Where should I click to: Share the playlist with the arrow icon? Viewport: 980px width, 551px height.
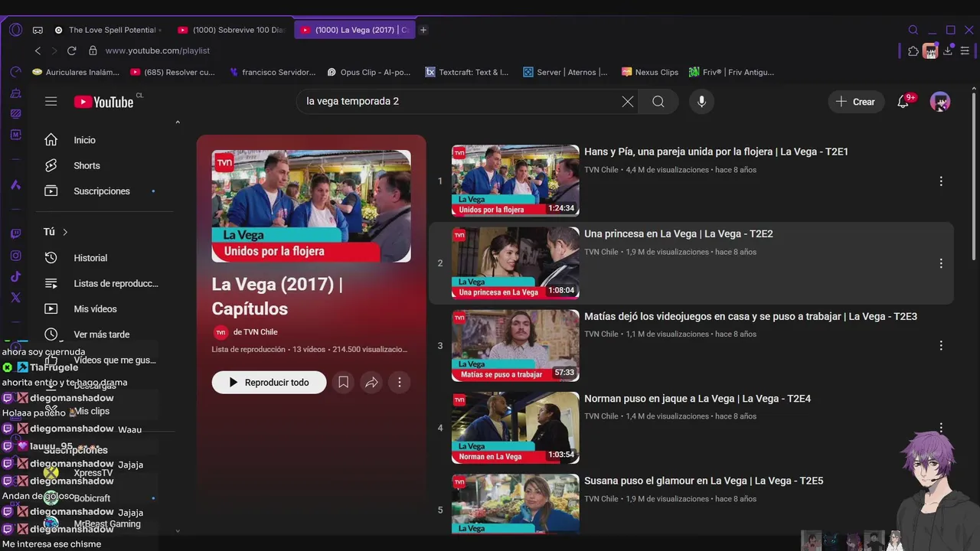(x=371, y=382)
